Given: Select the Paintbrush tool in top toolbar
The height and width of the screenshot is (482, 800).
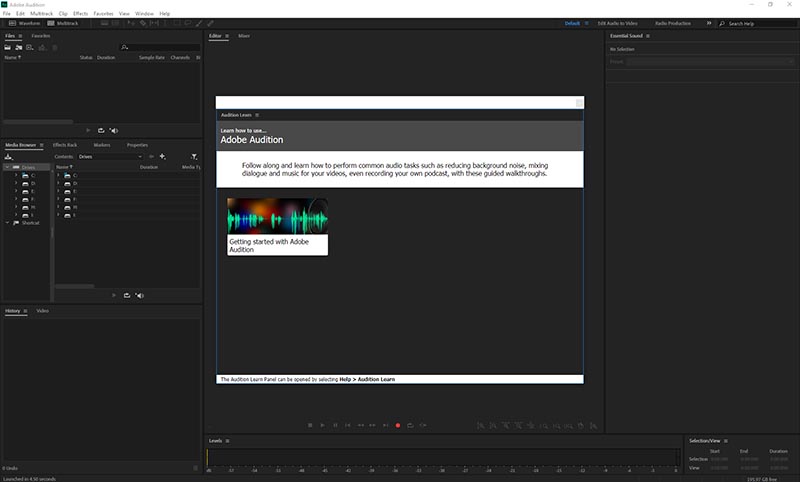Looking at the screenshot, I should 199,23.
